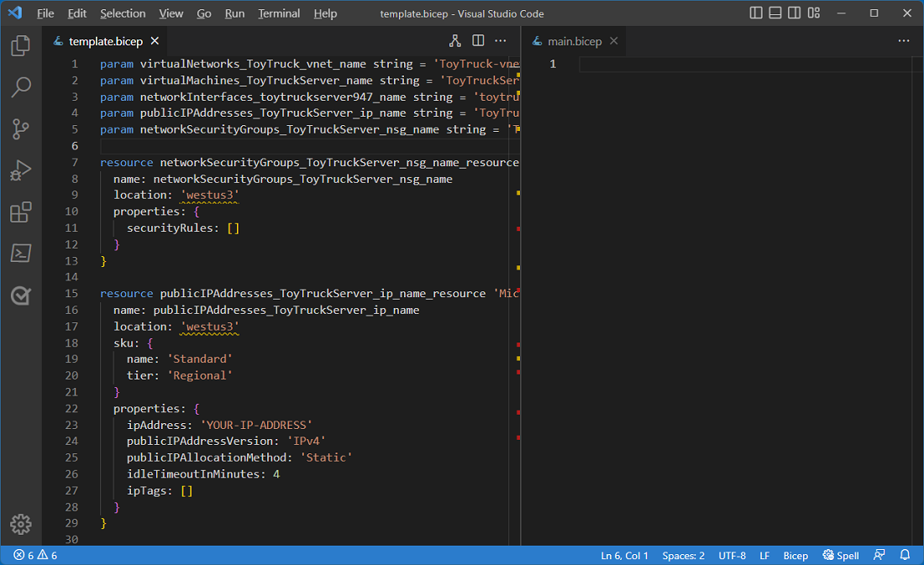
Task: Click resource keyword on line 7
Action: pyautogui.click(x=126, y=162)
